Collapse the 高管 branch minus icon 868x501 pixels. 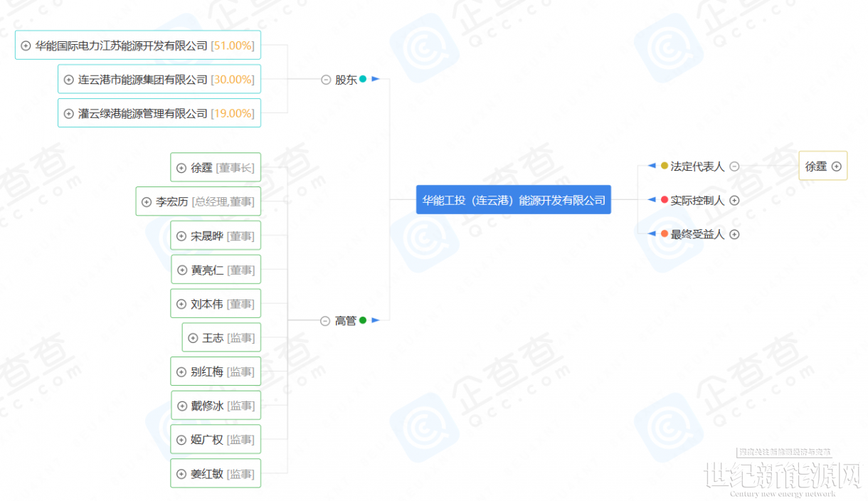[326, 321]
